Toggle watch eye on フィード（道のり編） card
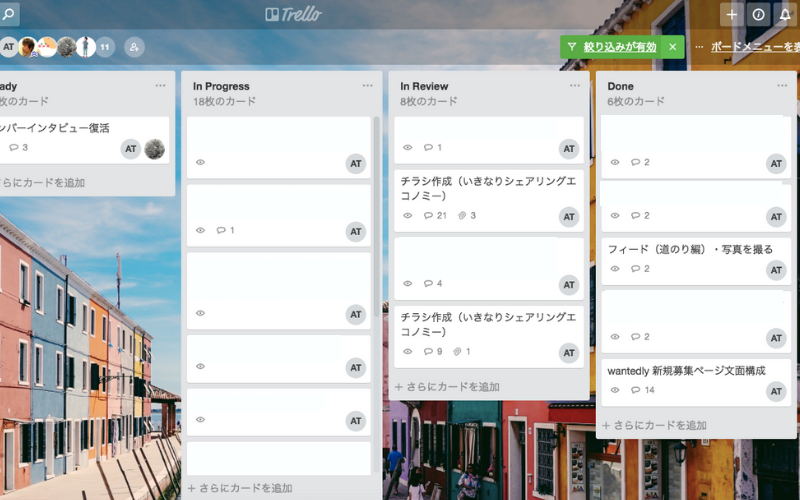 pos(615,268)
